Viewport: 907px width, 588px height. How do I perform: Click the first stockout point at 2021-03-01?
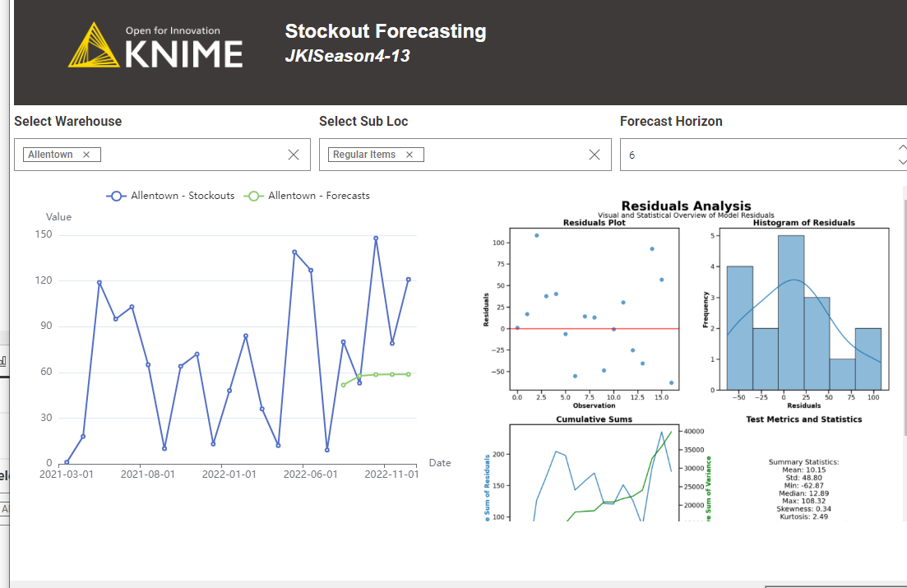pyautogui.click(x=67, y=462)
